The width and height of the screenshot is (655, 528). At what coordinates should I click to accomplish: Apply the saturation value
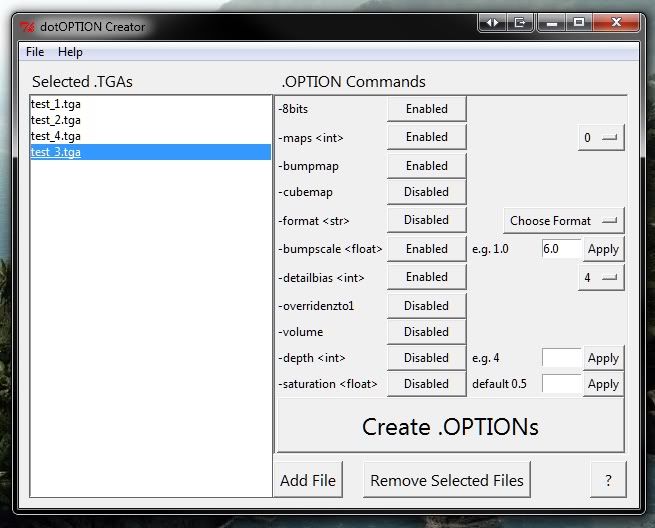[x=603, y=384]
